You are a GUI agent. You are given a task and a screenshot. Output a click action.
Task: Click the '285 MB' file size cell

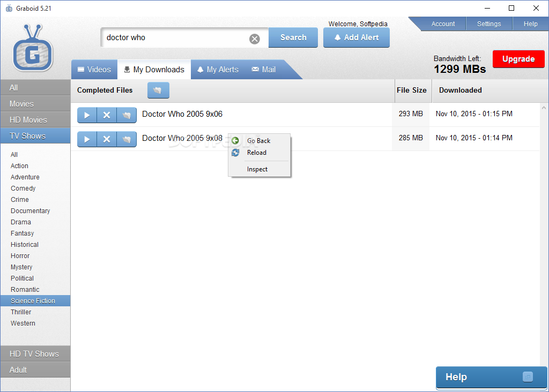tap(411, 138)
